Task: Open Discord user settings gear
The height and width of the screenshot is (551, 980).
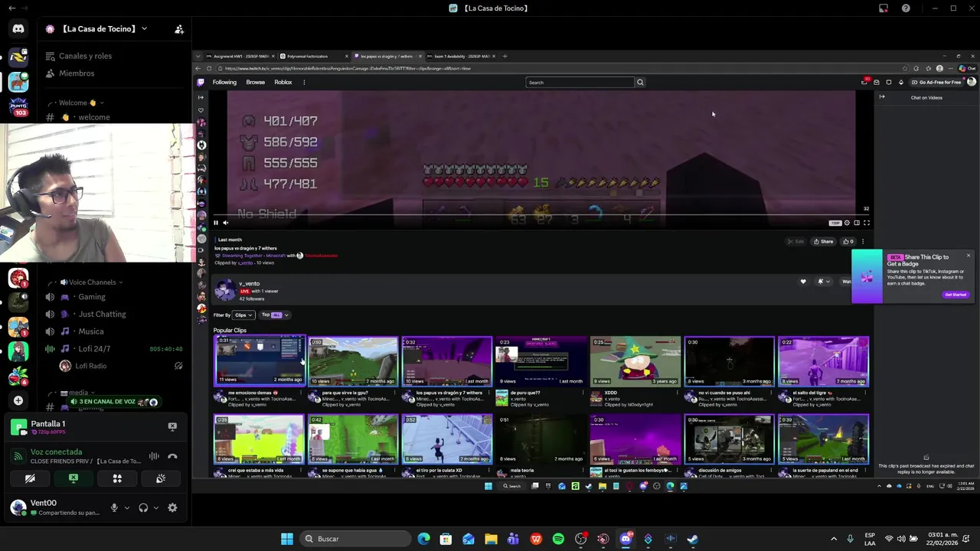Action: tap(172, 507)
